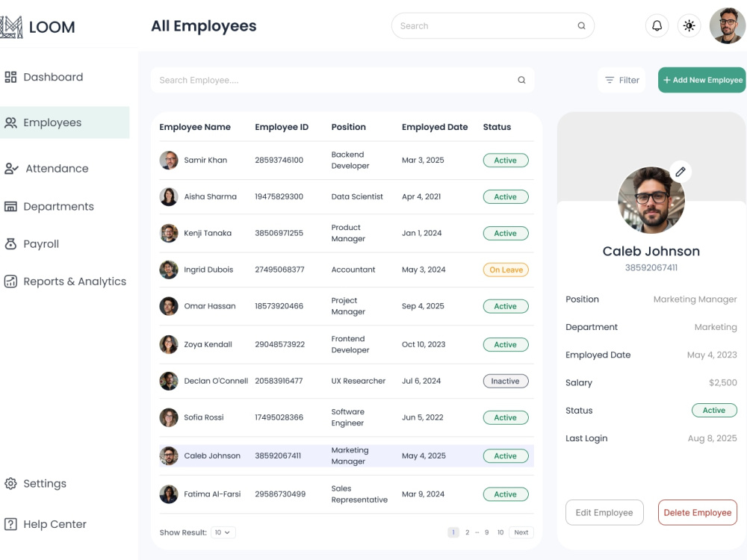Select Fatima Al-Farsi name
This screenshot has width=747, height=560.
tap(212, 494)
